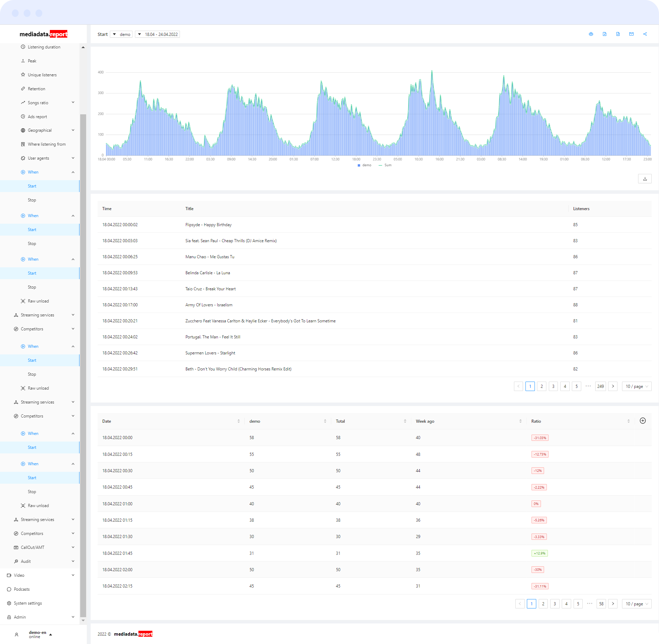Screen dimensions: 659x644
Task: Toggle sorting on the Week ago column
Action: (520, 421)
